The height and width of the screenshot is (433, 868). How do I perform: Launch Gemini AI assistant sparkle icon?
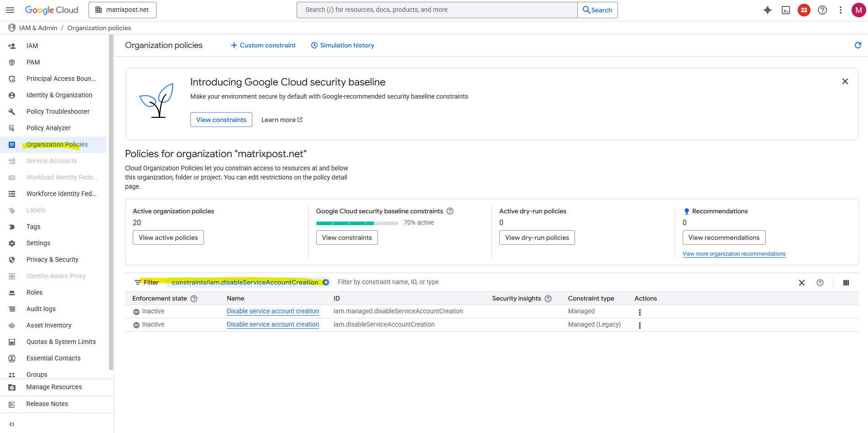(768, 10)
